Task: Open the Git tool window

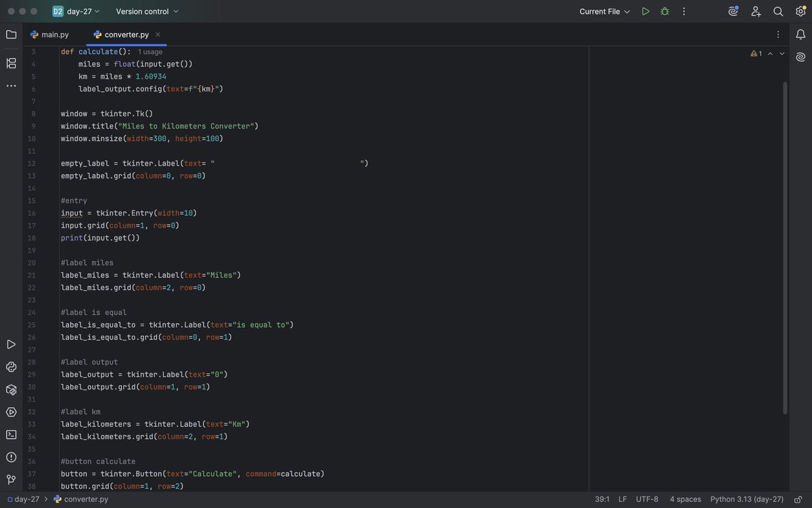Action: click(11, 480)
